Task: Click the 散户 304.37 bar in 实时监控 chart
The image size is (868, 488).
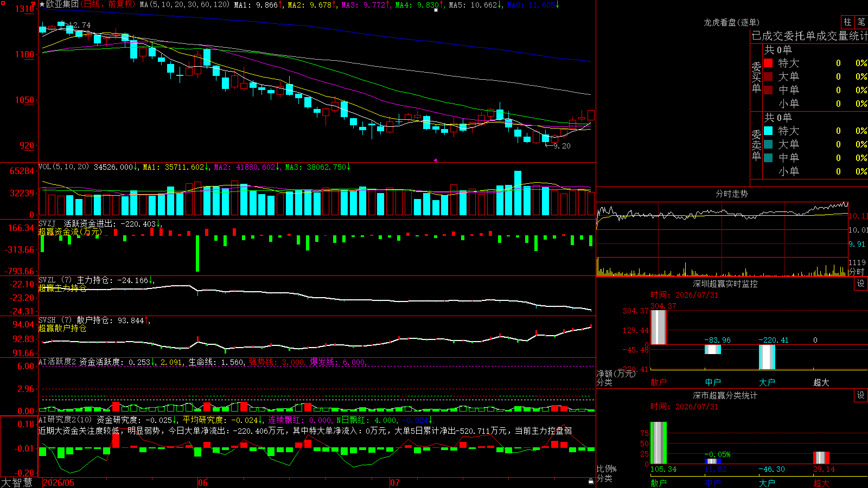Action: click(x=658, y=327)
